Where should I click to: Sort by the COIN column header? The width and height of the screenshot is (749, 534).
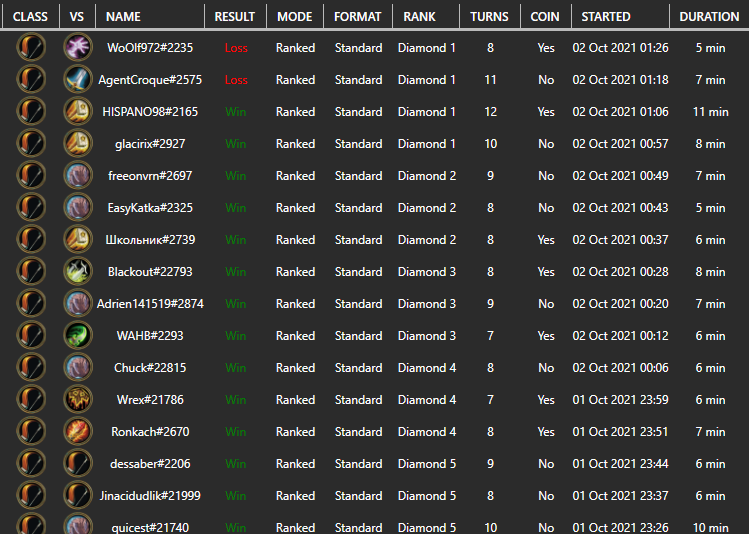pos(545,17)
